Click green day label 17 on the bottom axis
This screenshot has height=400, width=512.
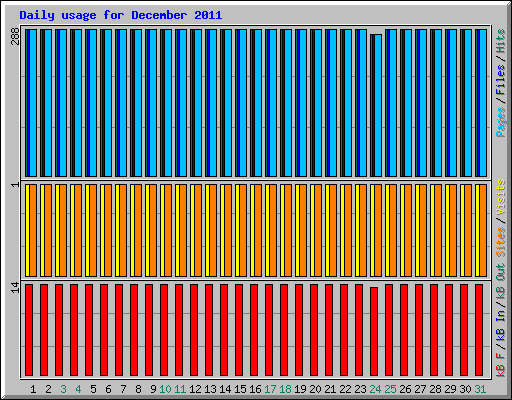[x=270, y=389]
